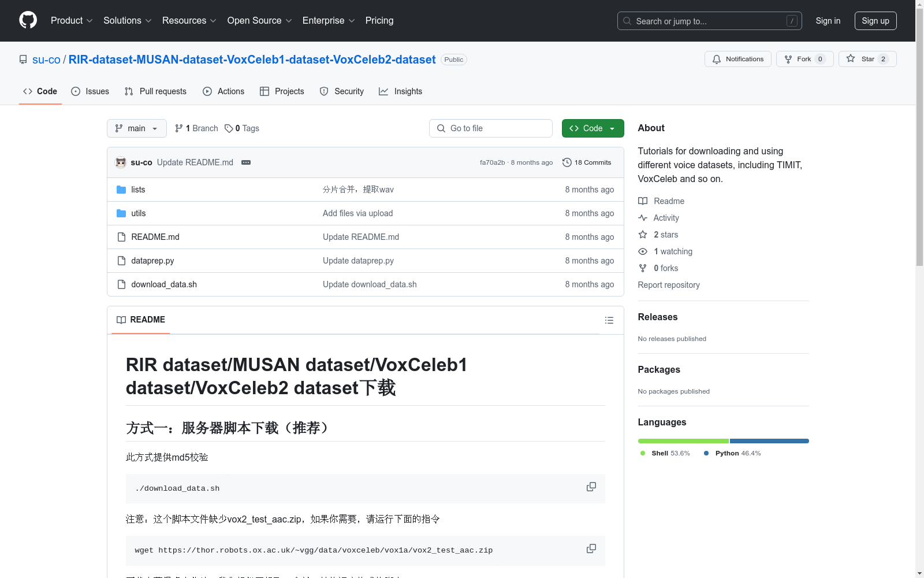Click the search magnifier icon in header
Screen dimensions: 924x578
click(627, 21)
